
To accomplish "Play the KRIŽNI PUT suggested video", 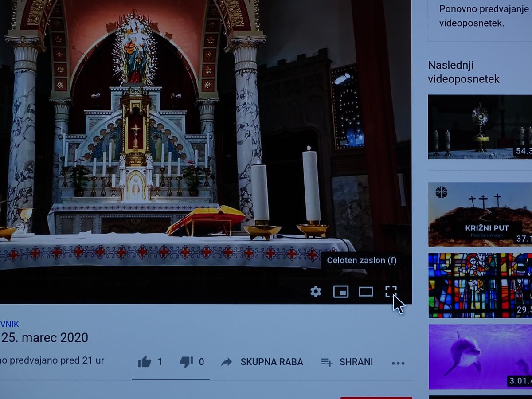I will click(480, 215).
